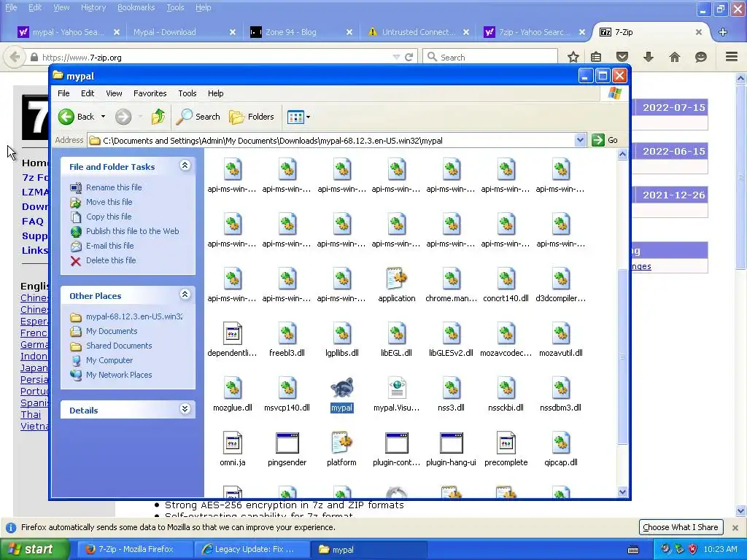Switch to Legacy Update taskbar item
747x560 pixels.
(x=252, y=549)
